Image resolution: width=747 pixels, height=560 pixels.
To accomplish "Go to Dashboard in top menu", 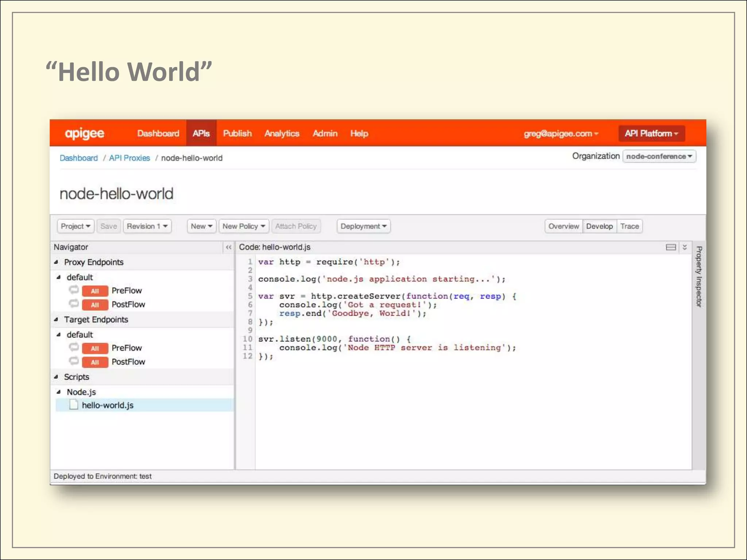I will (158, 133).
